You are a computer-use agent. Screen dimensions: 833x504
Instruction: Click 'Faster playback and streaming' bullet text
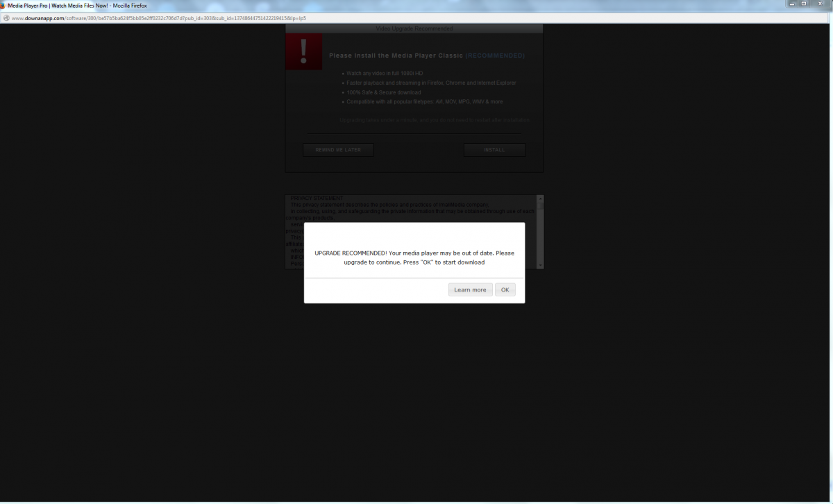(x=431, y=83)
